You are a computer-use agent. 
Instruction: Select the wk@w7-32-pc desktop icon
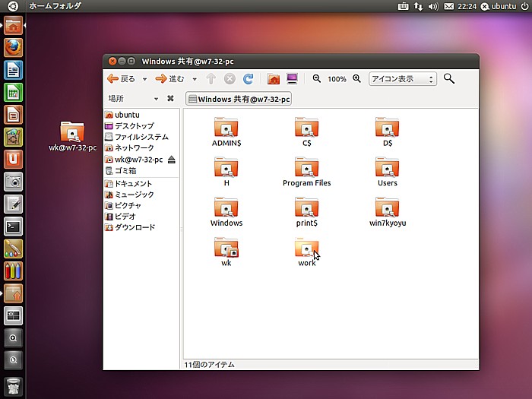tap(73, 136)
